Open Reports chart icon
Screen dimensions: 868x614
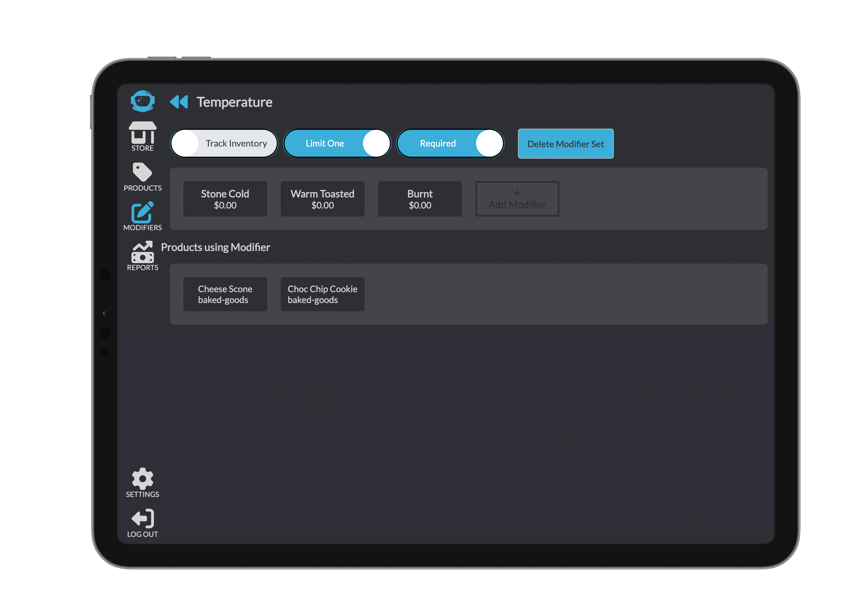(x=143, y=252)
